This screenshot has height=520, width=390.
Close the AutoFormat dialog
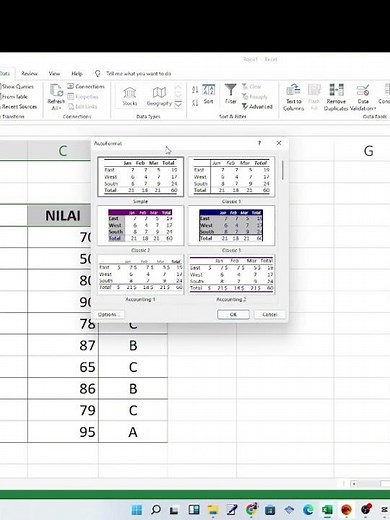(x=279, y=143)
